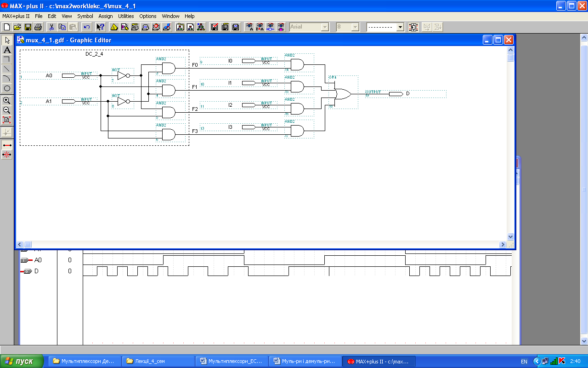The image size is (588, 368).
Task: Click EN language indicator in tray
Action: coord(524,362)
